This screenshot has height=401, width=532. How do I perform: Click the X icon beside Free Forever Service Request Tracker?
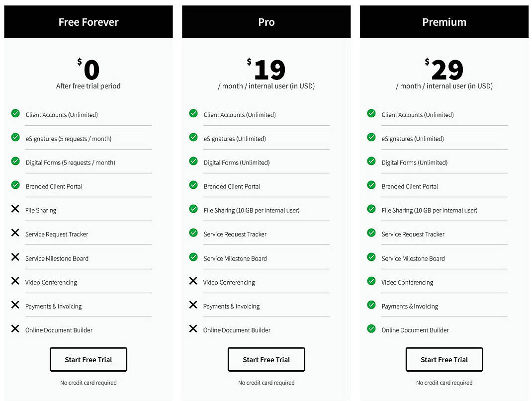(15, 233)
